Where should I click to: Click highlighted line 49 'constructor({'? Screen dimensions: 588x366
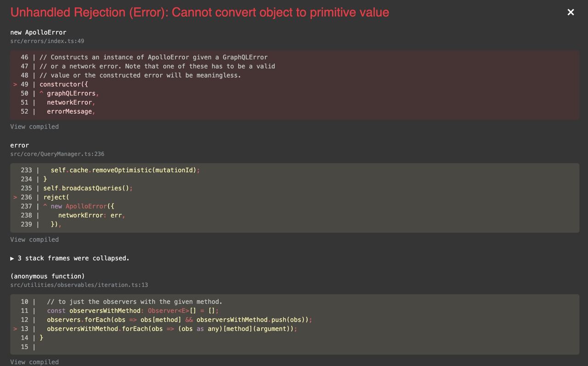[63, 84]
